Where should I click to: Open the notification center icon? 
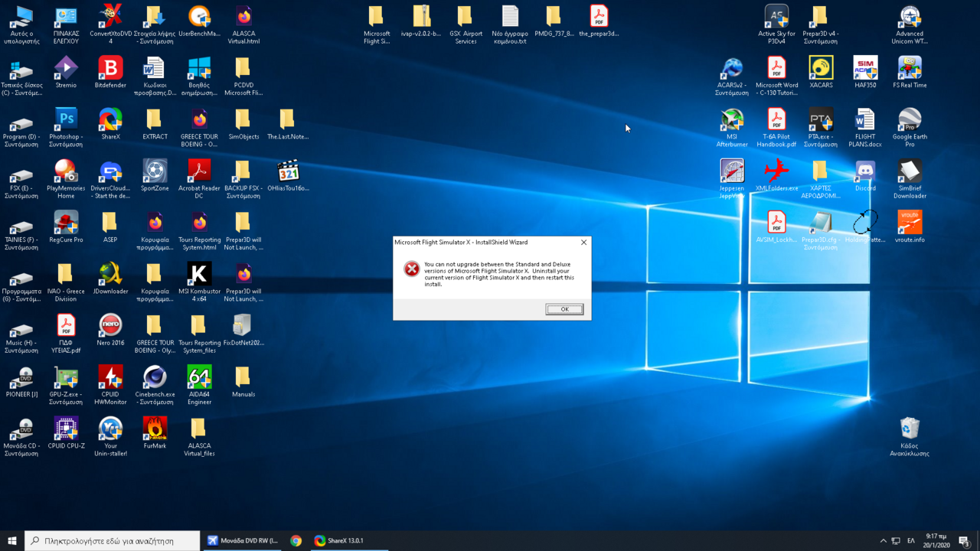pos(965,541)
